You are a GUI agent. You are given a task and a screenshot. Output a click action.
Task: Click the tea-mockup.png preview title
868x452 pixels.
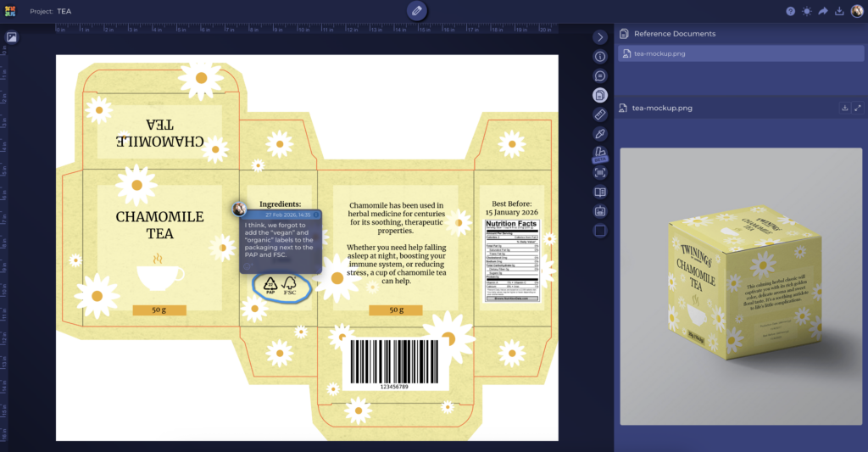coord(662,108)
